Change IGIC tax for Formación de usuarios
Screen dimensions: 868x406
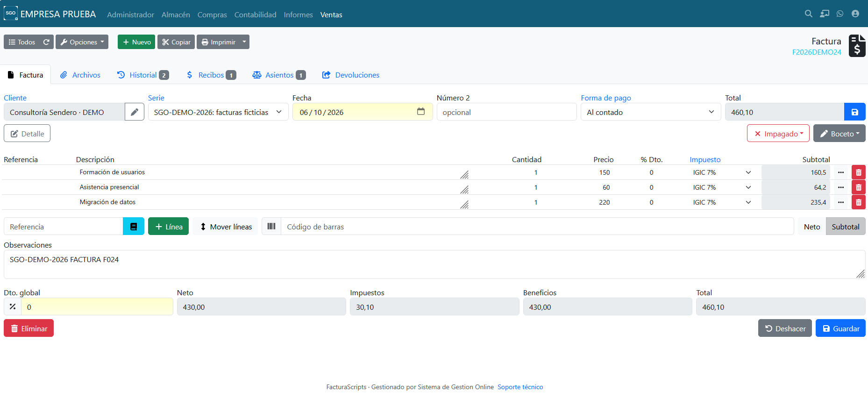pyautogui.click(x=722, y=172)
